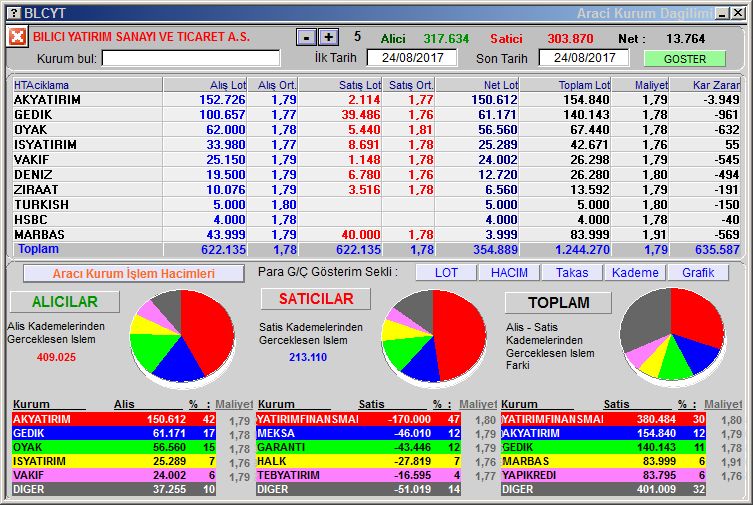Open the Kademe view
753x505 pixels.
635,273
